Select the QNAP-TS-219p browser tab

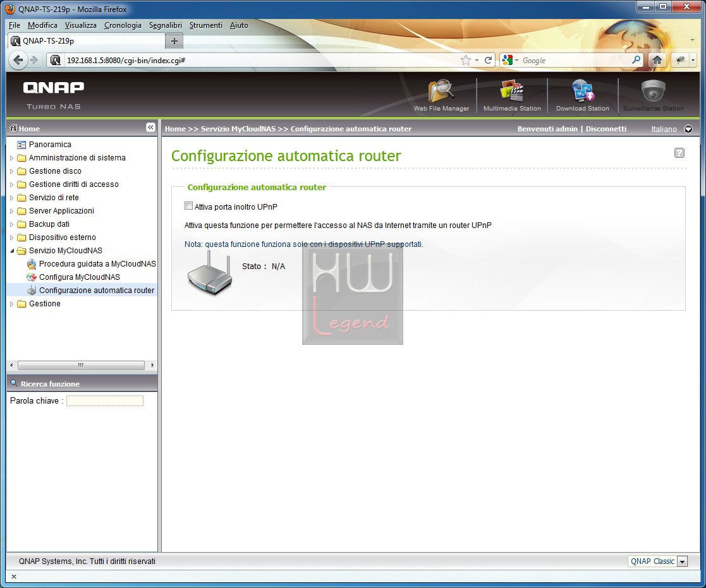click(x=87, y=41)
